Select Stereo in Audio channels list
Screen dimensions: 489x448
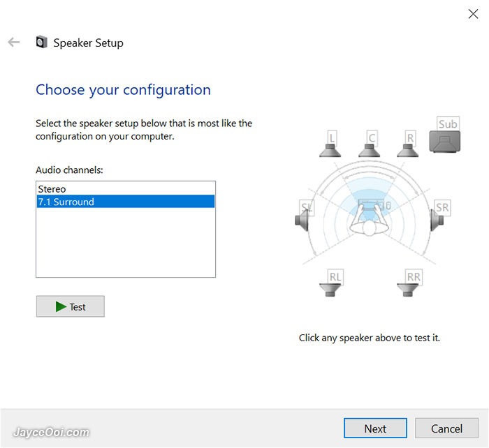(126, 189)
